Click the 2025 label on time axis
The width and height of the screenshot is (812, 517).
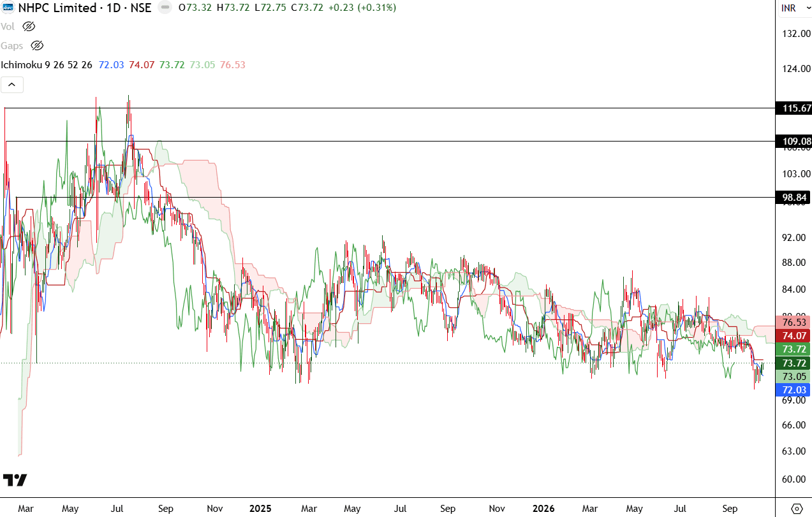260,509
